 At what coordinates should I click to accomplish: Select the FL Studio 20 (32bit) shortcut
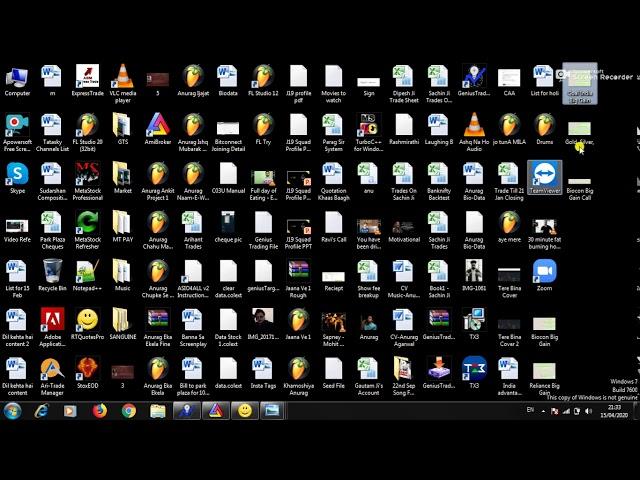point(87,132)
